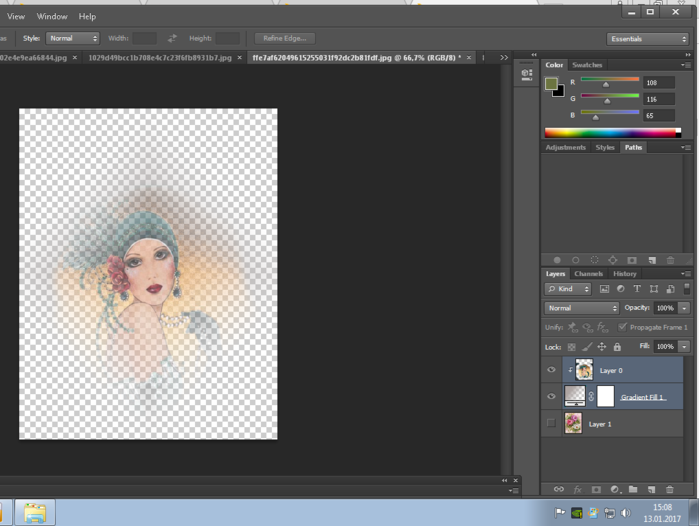This screenshot has height=526, width=699.
Task: Toggle type layer filter icon
Action: click(x=637, y=289)
